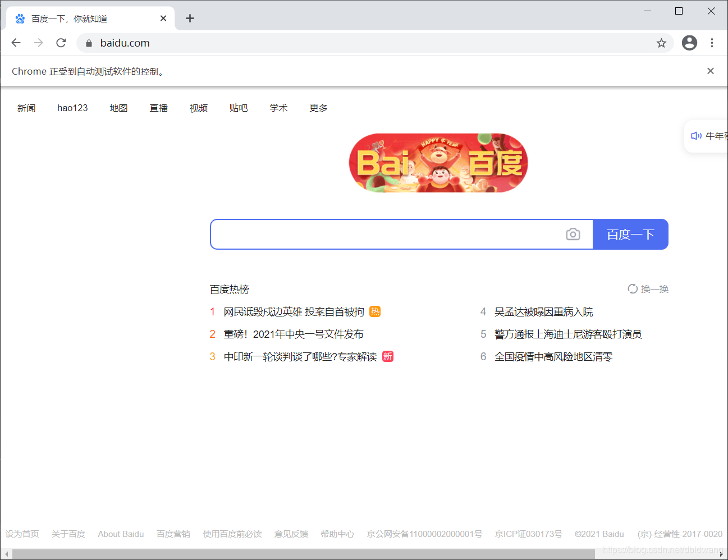Open Chrome three-dot menu
The image size is (728, 560).
click(x=712, y=43)
